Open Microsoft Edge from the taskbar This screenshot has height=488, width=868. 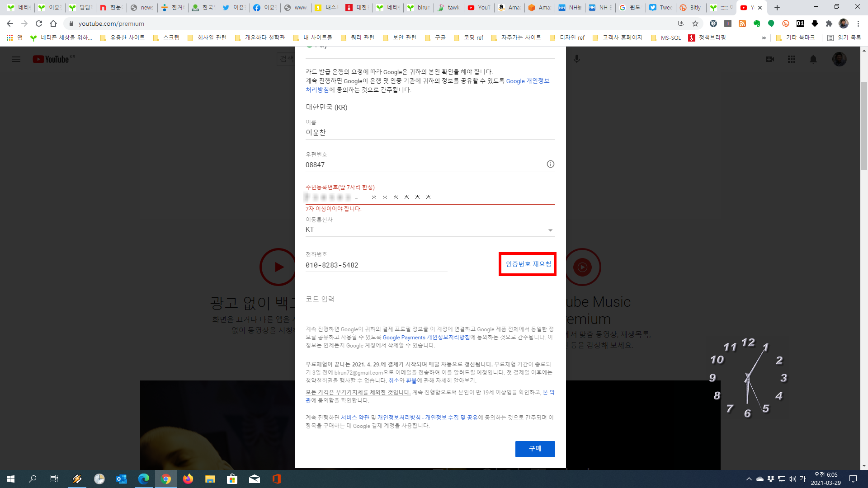point(144,479)
